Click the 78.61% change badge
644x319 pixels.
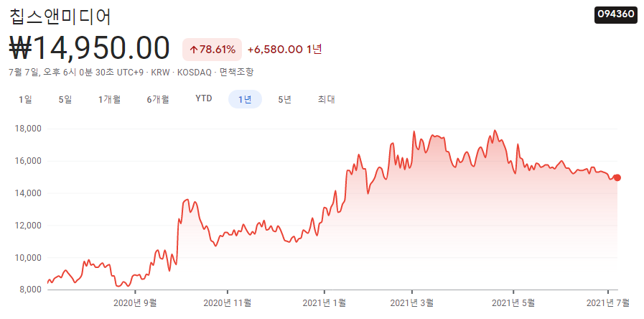pyautogui.click(x=213, y=50)
